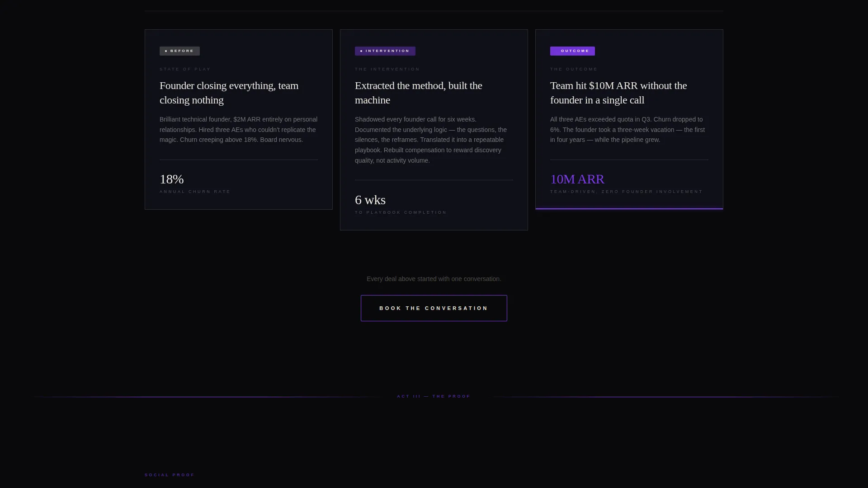The height and width of the screenshot is (488, 868).
Task: Select the BEFORE badge
Action: tap(179, 51)
